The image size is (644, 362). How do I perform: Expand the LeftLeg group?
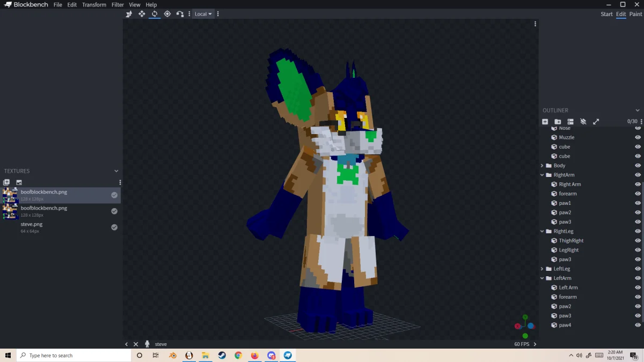click(542, 269)
